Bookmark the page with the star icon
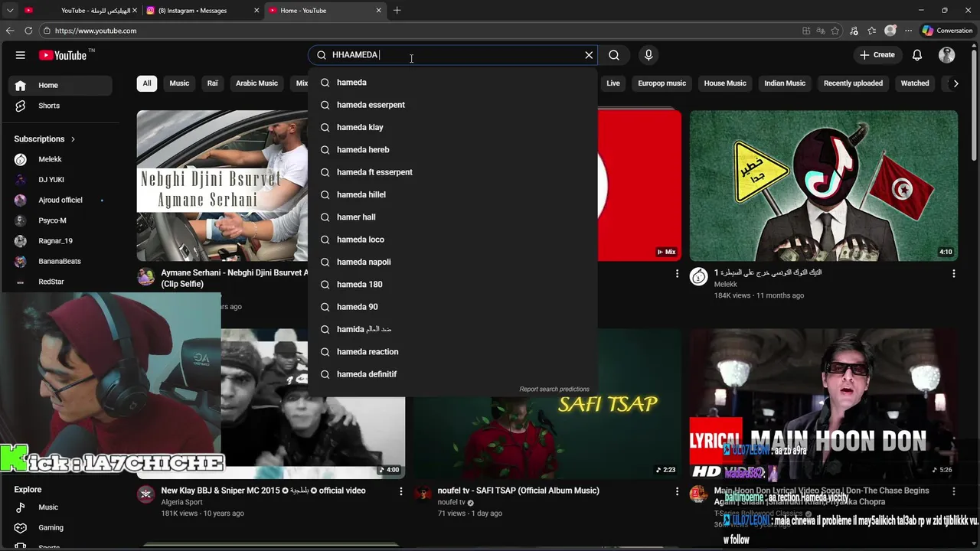Viewport: 980px width, 551px height. 835,31
